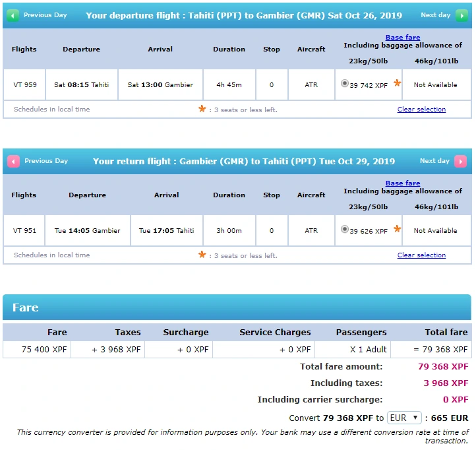Click stop count 0 in VT 959 row
This screenshot has width=476, height=450.
[x=272, y=84]
